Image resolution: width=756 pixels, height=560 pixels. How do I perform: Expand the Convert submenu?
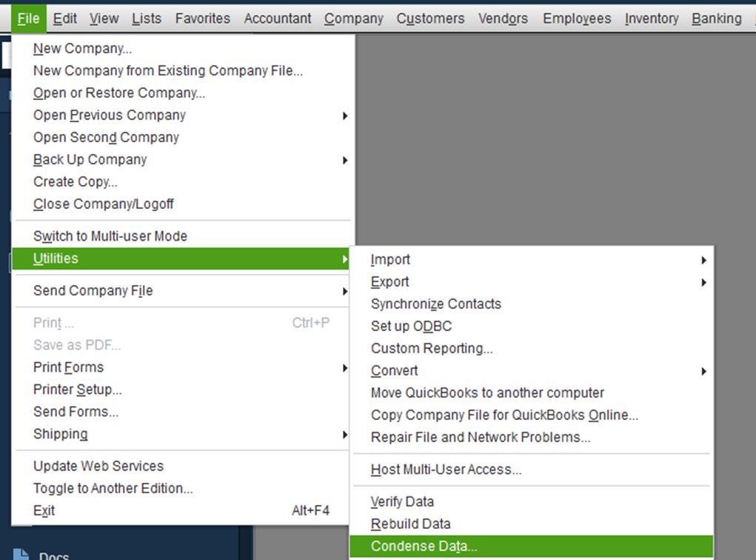pyautogui.click(x=394, y=370)
